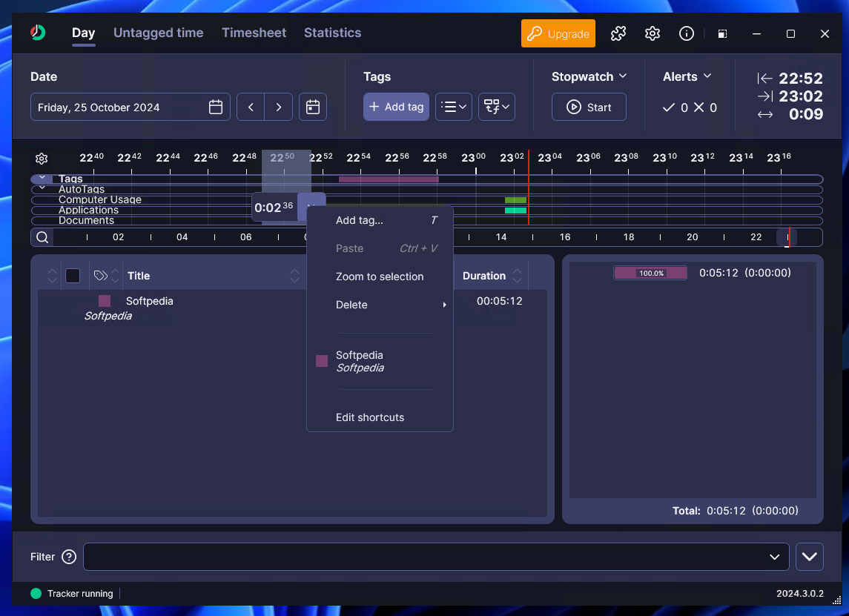Expand the Alerts dropdown

pyautogui.click(x=687, y=76)
